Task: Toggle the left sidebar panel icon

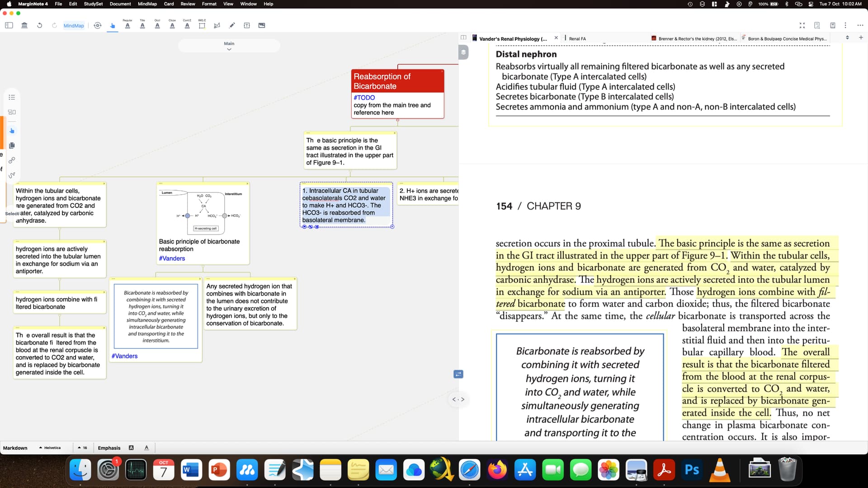Action: 9,25
